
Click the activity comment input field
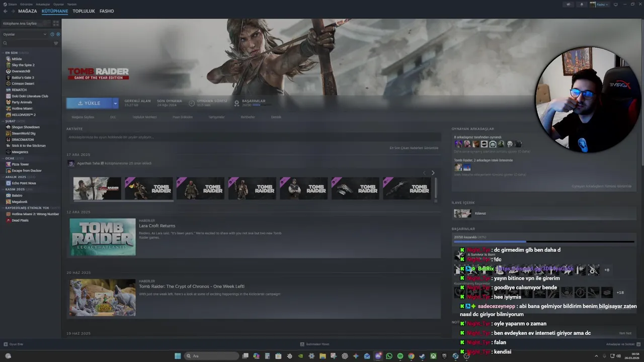(x=254, y=137)
